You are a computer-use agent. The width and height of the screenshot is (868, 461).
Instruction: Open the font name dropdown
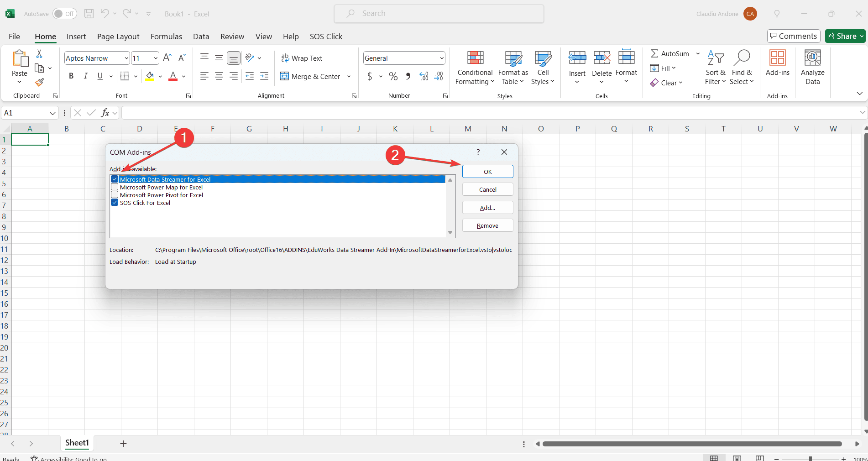click(x=126, y=58)
